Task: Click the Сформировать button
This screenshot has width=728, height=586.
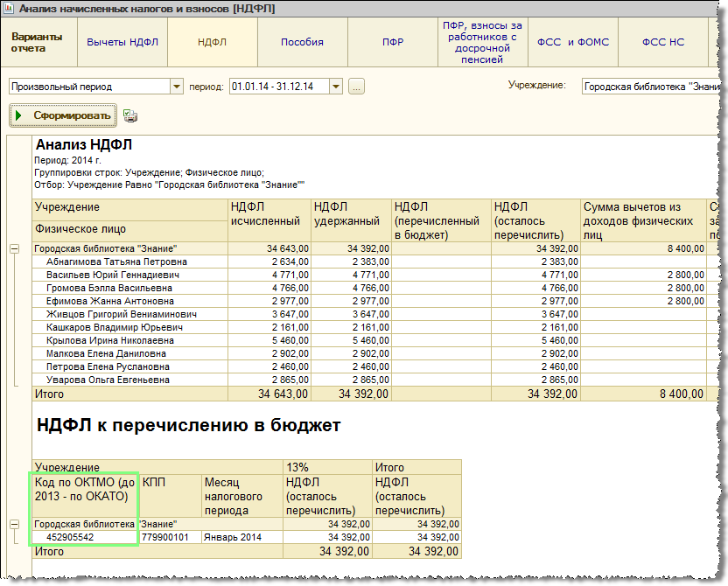Action: [x=63, y=115]
